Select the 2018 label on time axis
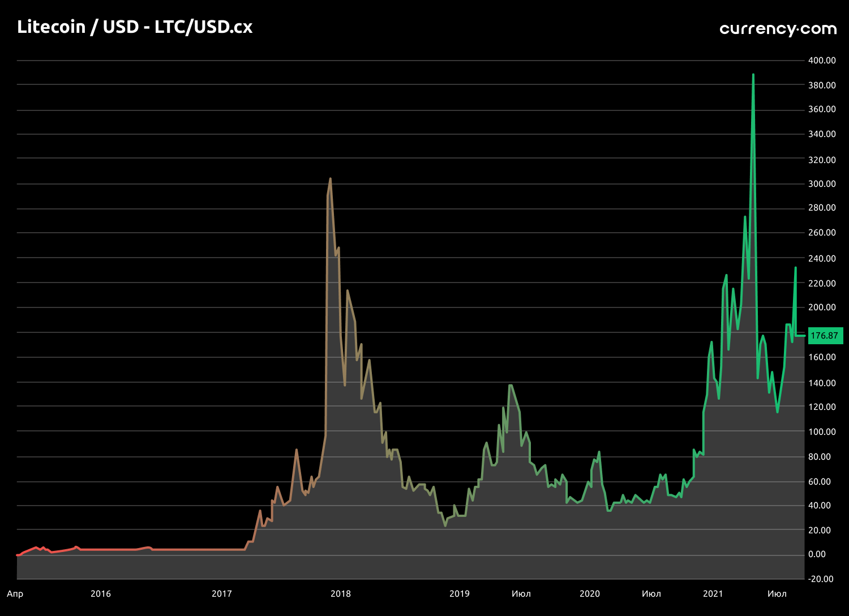 [x=341, y=593]
